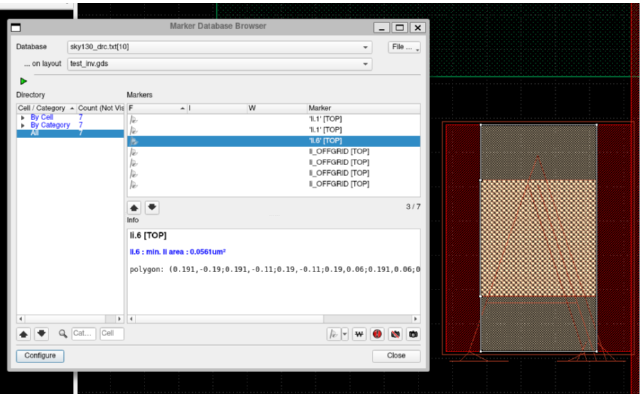Click the Configure button

click(x=40, y=356)
